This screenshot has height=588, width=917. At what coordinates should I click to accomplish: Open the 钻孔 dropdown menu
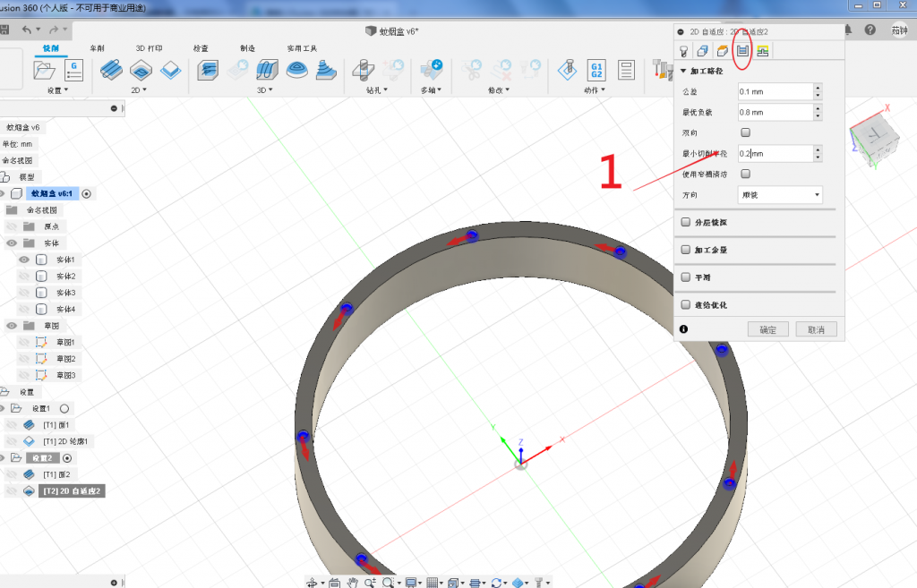377,90
